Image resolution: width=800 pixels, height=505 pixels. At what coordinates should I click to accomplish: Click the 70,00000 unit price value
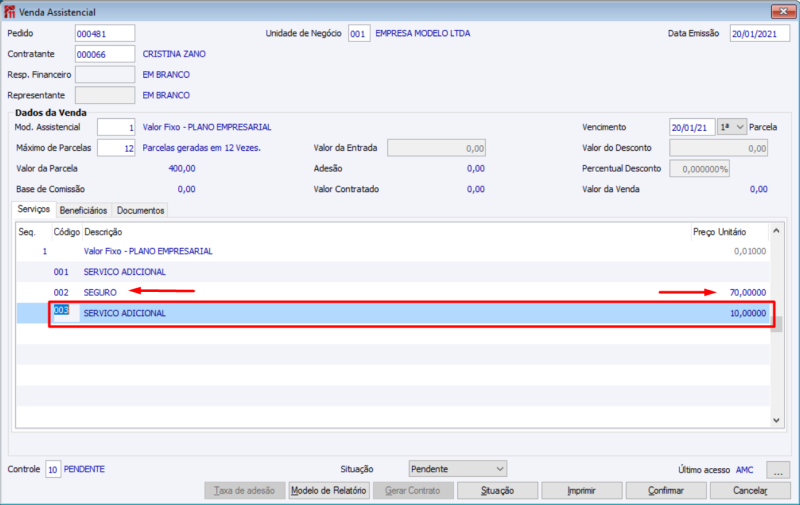[747, 292]
